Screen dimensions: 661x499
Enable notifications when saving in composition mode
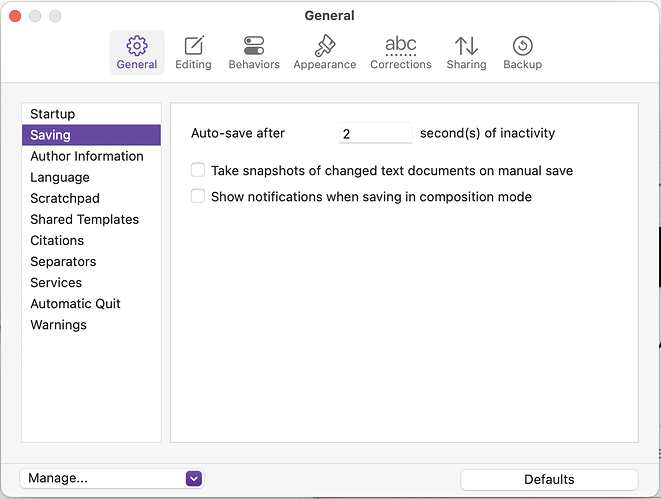click(198, 196)
